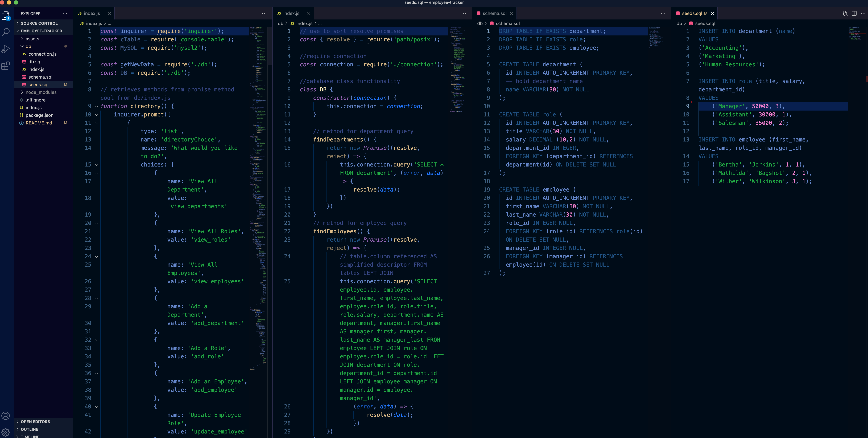Click the Split Editor Right icon
The width and height of the screenshot is (868, 438).
point(854,14)
